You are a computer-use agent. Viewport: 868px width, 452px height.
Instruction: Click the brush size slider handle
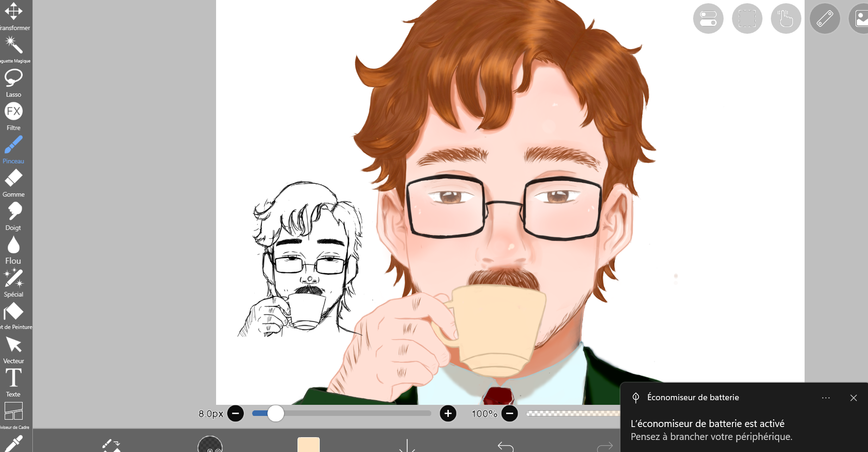click(x=276, y=413)
